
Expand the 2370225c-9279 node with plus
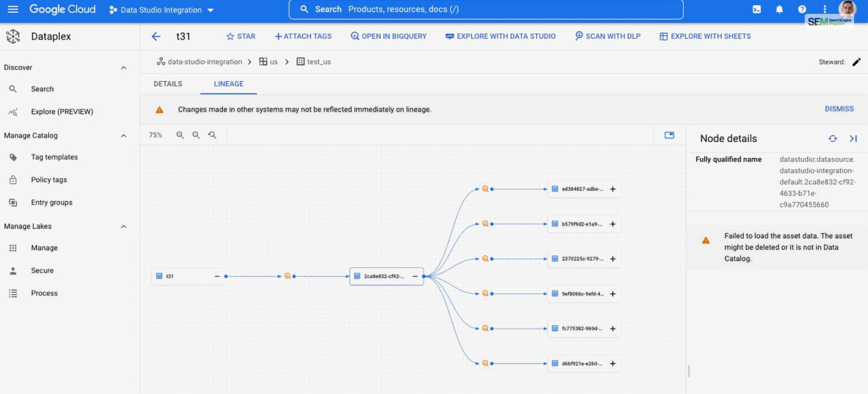(x=612, y=259)
